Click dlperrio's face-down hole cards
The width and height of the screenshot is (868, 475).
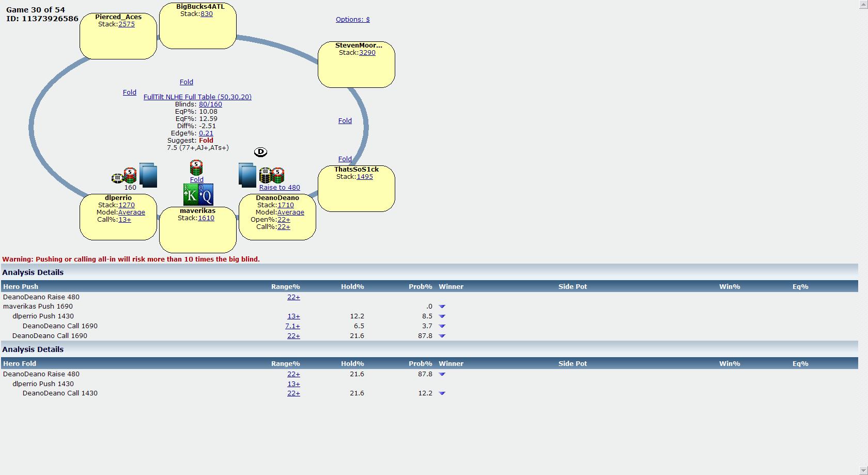click(x=148, y=175)
